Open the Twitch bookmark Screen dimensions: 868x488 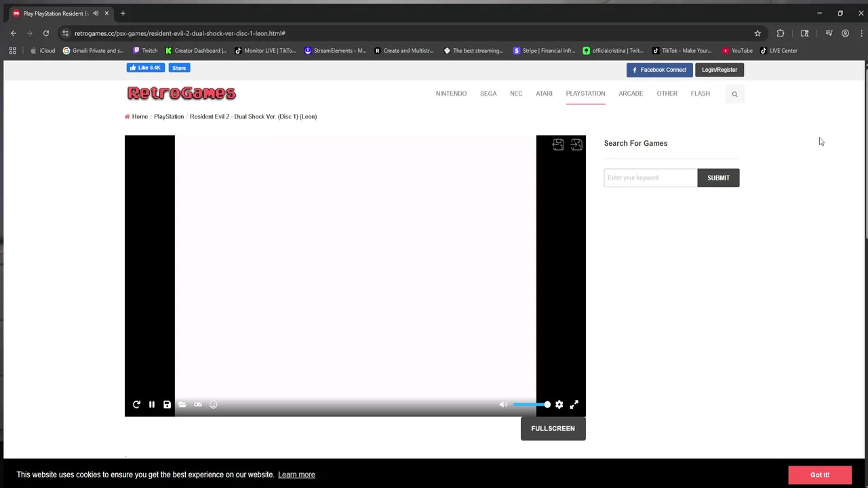[x=145, y=51]
